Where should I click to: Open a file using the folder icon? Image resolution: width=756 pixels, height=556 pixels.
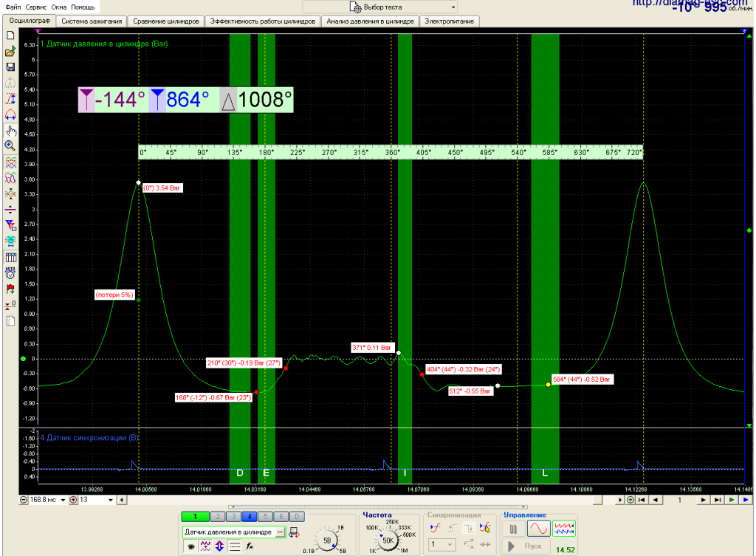click(x=10, y=52)
